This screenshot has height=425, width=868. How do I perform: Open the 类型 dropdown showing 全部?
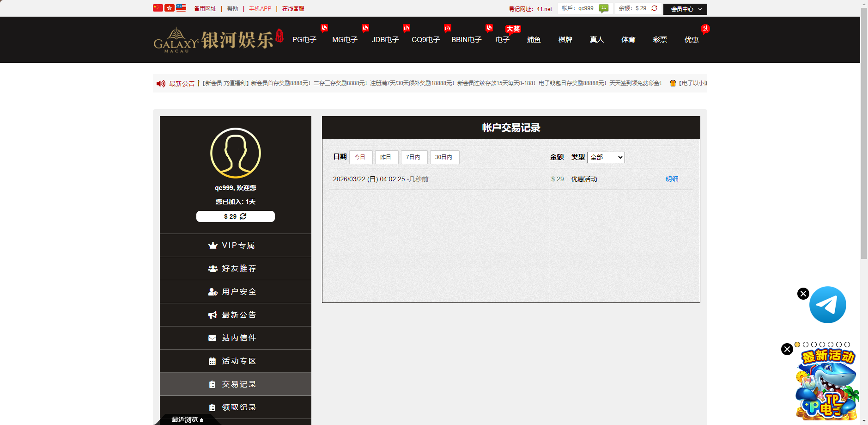coord(606,157)
